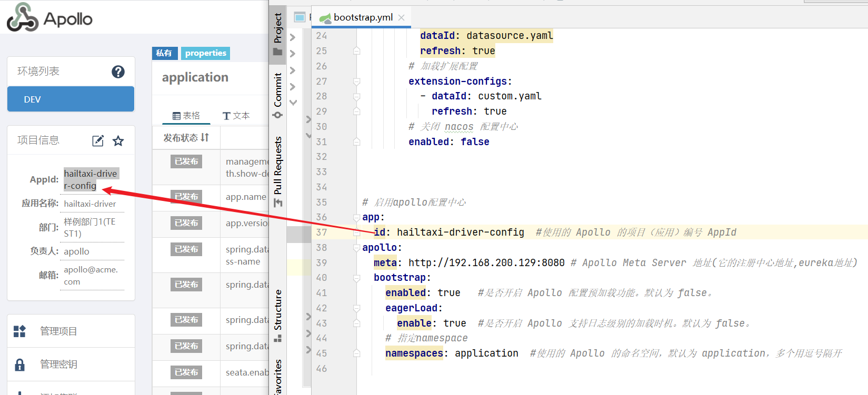868x395 pixels.
Task: Click the table icon of the 表格 tab
Action: 176,116
